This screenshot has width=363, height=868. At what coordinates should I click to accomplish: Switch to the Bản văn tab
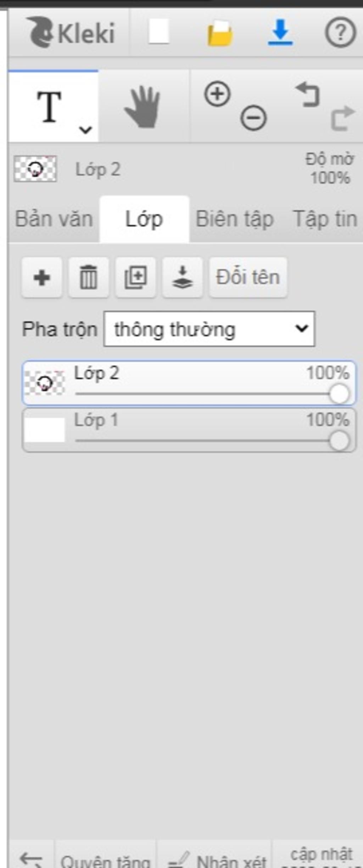54,219
